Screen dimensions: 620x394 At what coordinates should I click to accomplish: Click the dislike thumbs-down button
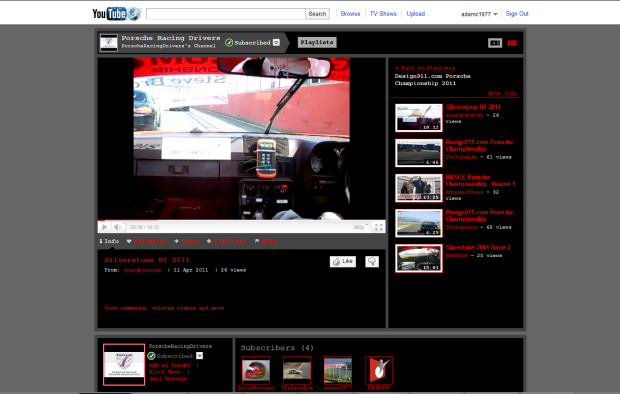tap(372, 261)
